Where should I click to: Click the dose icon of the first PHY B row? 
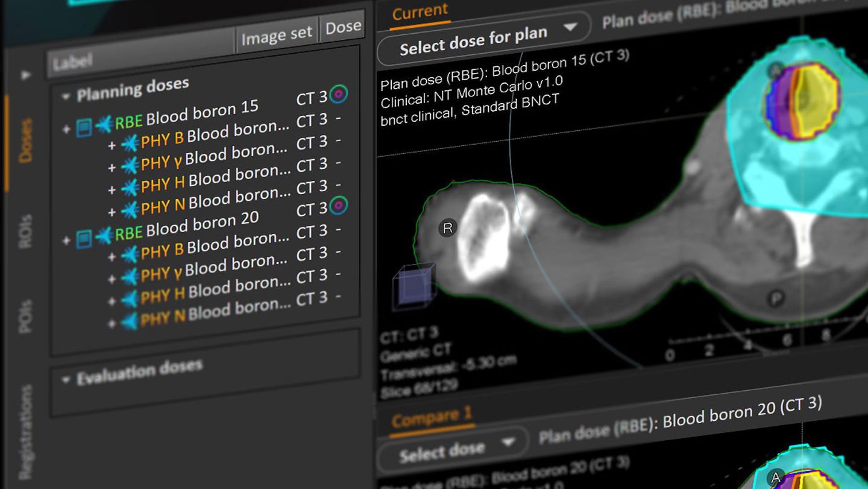coord(130,142)
